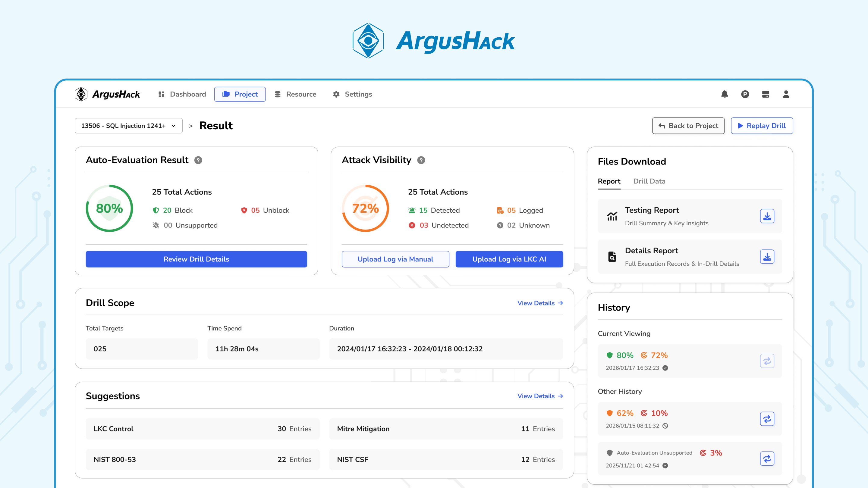Switch to the 3% history entry
Image resolution: width=868 pixels, height=488 pixels.
pos(767,459)
